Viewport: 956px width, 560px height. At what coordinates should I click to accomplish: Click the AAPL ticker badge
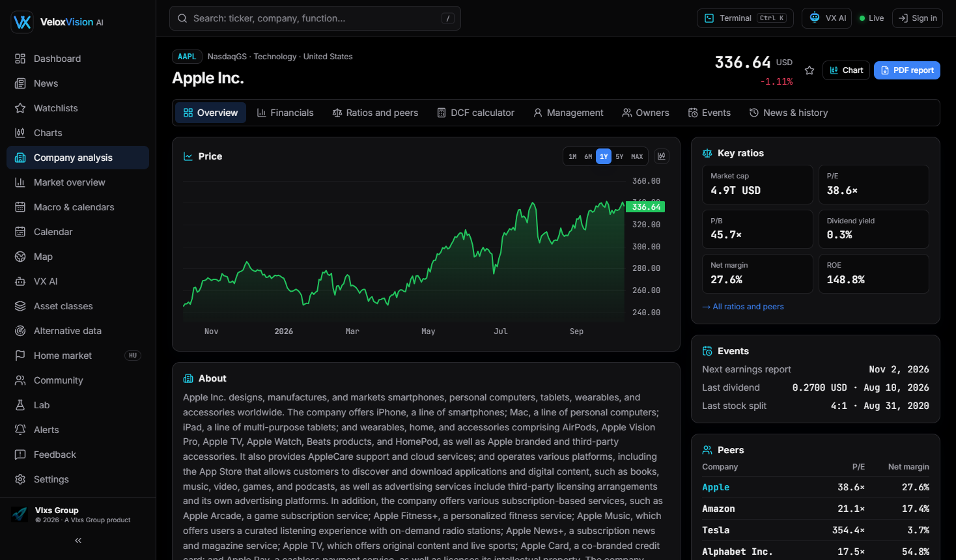[187, 57]
